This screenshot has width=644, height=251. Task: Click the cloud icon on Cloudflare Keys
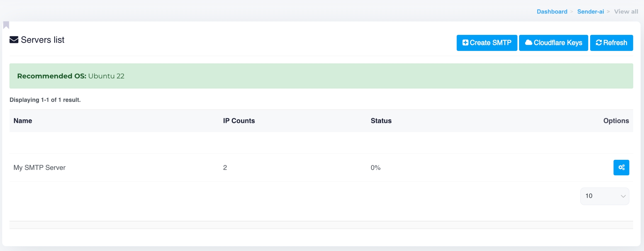click(x=529, y=42)
